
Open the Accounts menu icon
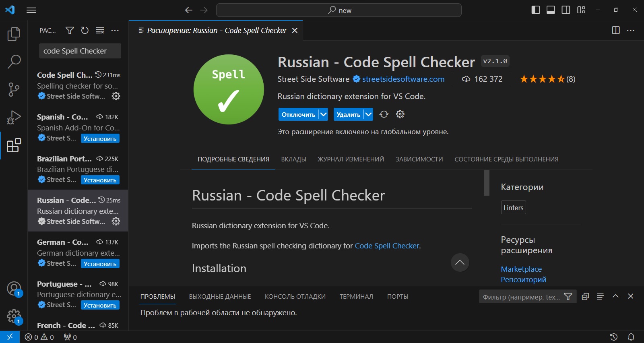pyautogui.click(x=14, y=289)
